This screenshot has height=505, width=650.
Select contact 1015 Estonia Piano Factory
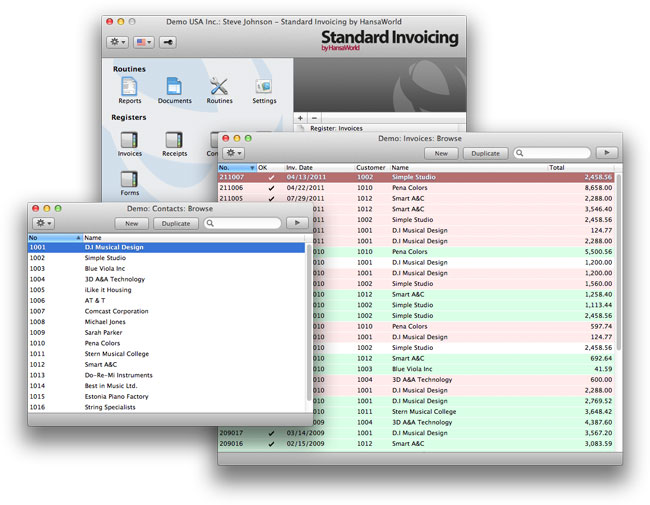pos(166,397)
